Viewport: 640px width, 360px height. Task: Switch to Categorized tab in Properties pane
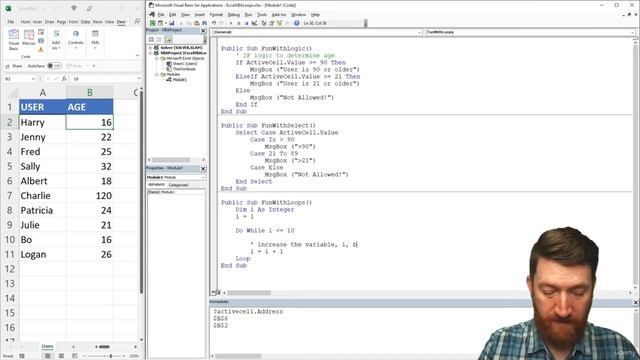(x=179, y=185)
